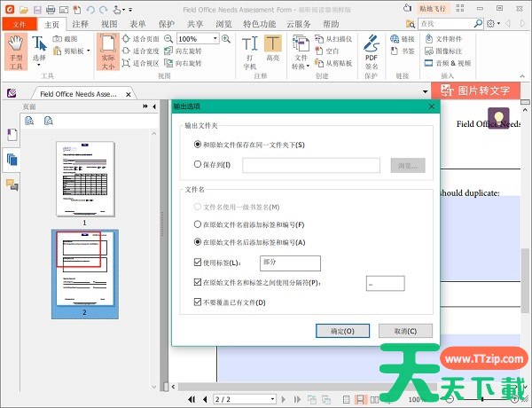
Task: Open the comments panel in left sidebar
Action: (x=12, y=184)
